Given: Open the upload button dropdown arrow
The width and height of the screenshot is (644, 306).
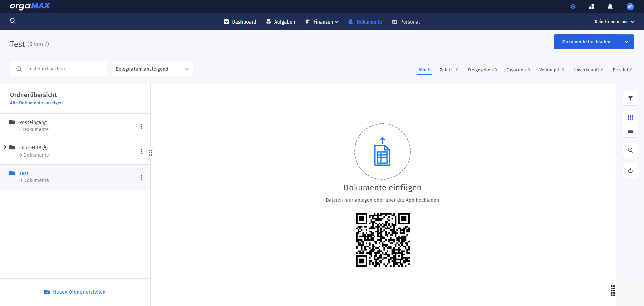Looking at the screenshot, I should [x=627, y=42].
